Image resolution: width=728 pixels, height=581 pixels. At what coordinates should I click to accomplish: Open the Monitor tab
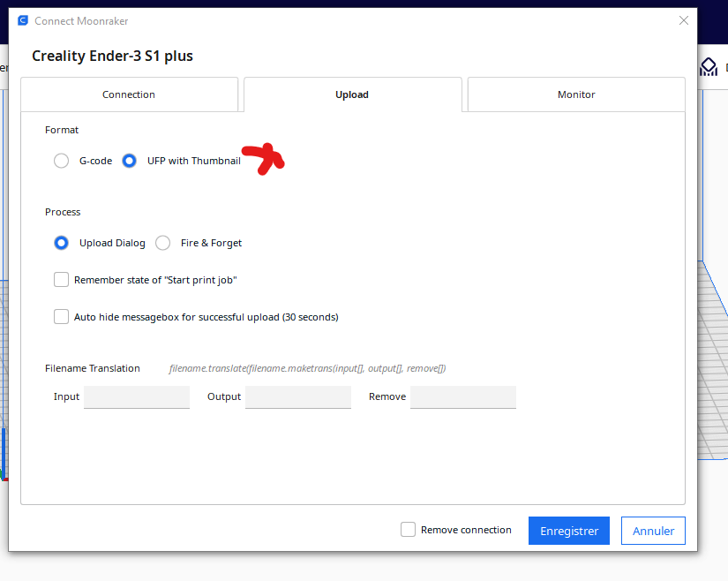point(576,94)
